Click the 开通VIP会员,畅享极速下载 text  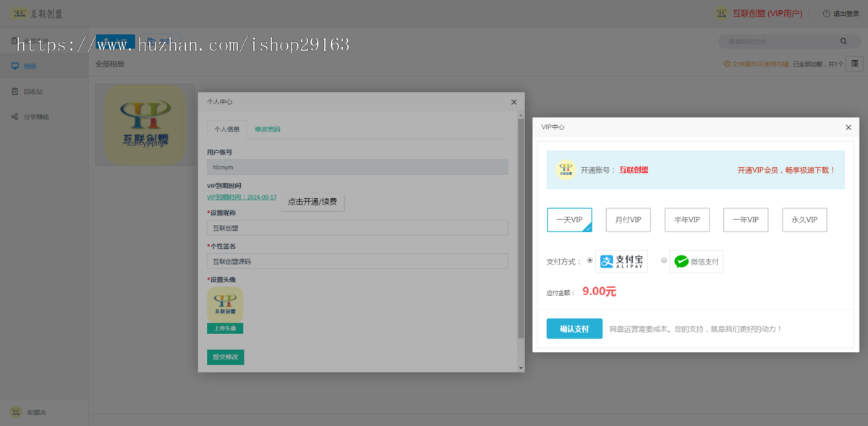tap(786, 170)
